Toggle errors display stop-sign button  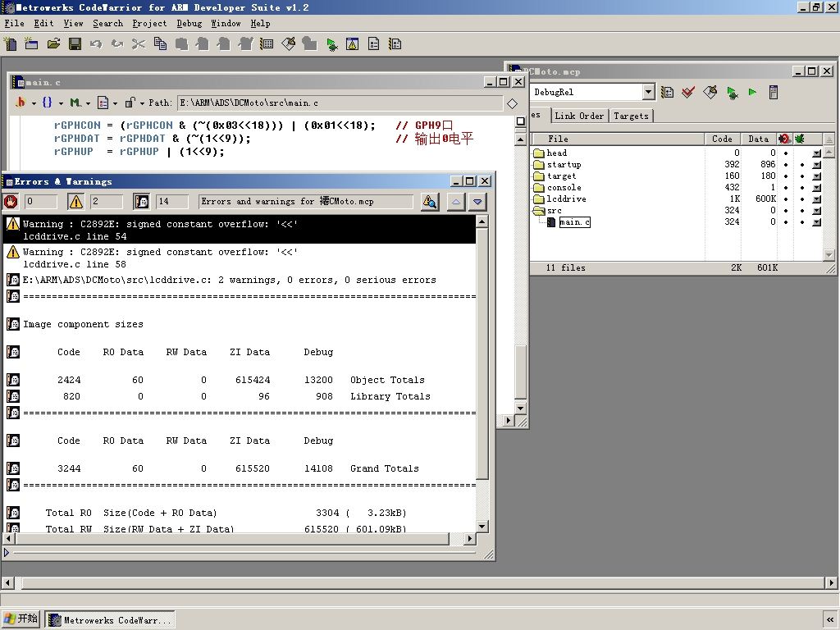pyautogui.click(x=11, y=202)
